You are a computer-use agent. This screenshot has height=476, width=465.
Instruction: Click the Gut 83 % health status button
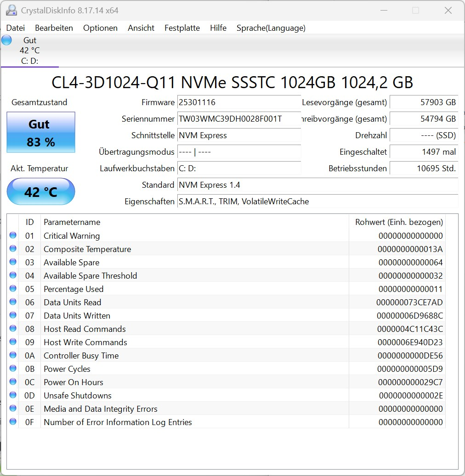point(41,132)
